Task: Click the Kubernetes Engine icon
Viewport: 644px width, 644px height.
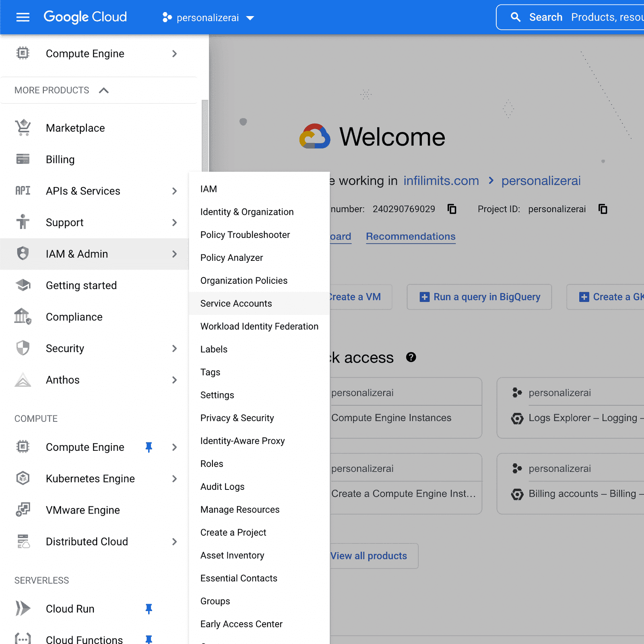Action: pyautogui.click(x=23, y=478)
